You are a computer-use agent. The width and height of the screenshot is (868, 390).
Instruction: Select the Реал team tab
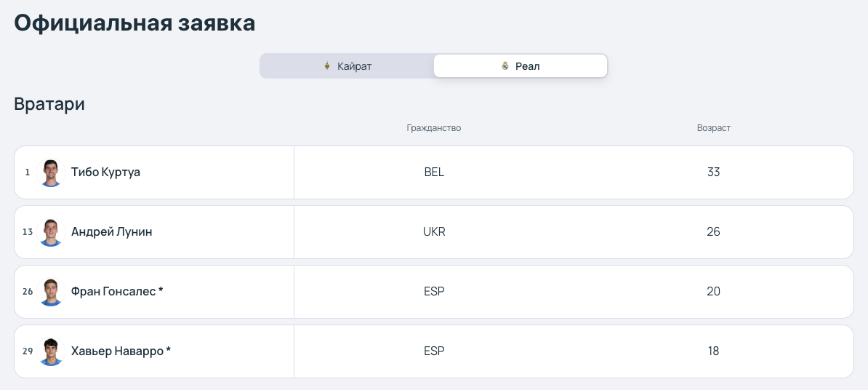point(521,66)
